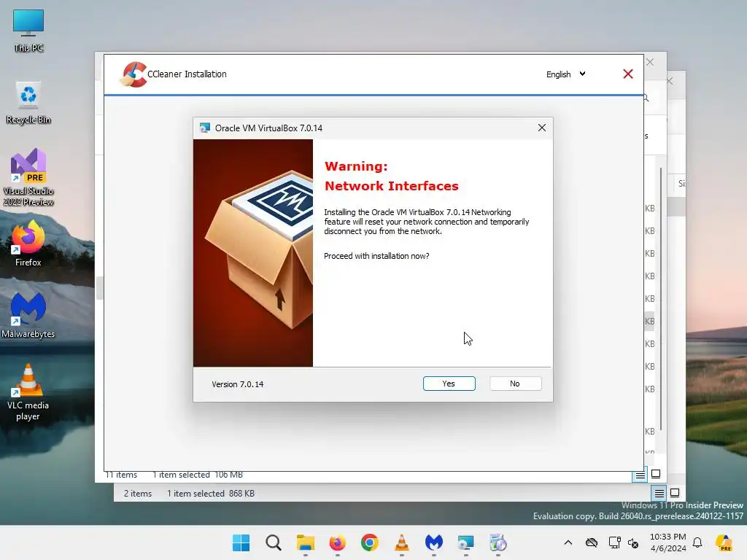
Task: Open This PC desktop icon
Action: [x=28, y=31]
